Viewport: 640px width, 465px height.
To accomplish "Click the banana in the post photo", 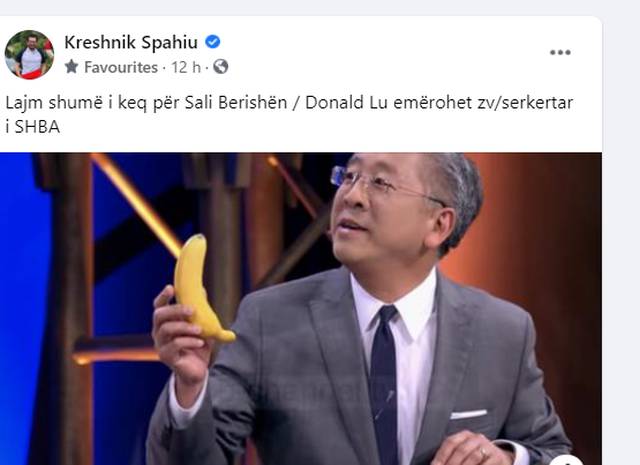I will (x=201, y=288).
